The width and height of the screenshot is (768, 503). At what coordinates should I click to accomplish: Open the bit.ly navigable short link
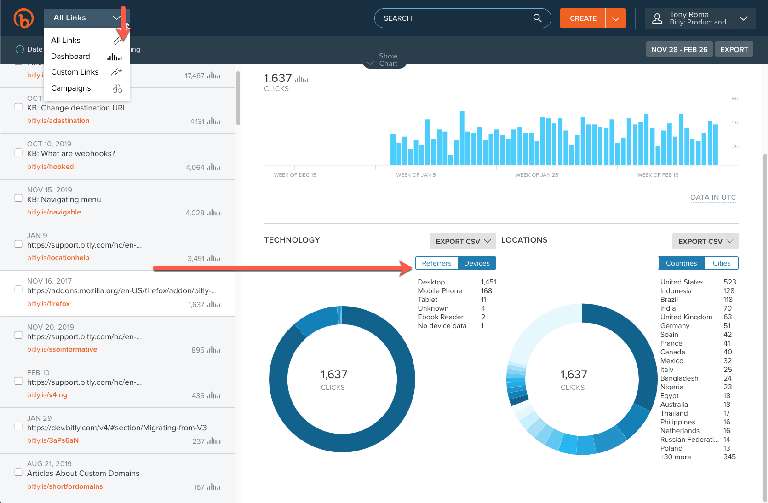click(54, 212)
